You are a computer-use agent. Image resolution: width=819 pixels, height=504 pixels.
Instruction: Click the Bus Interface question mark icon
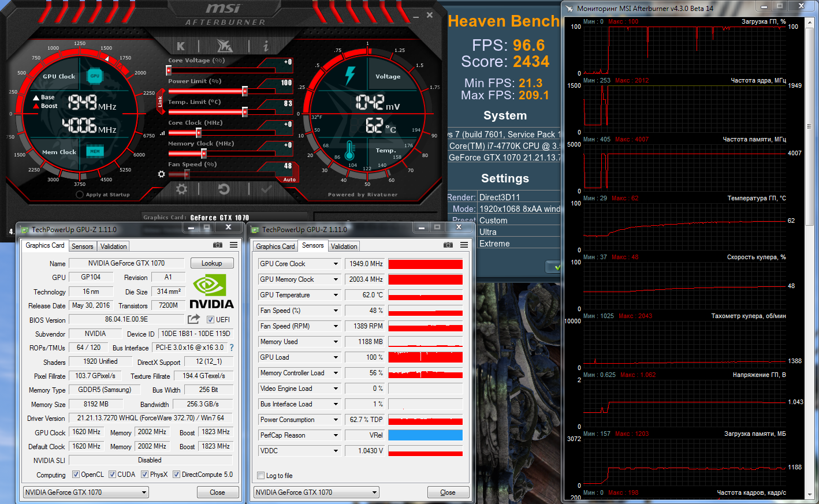click(x=232, y=348)
